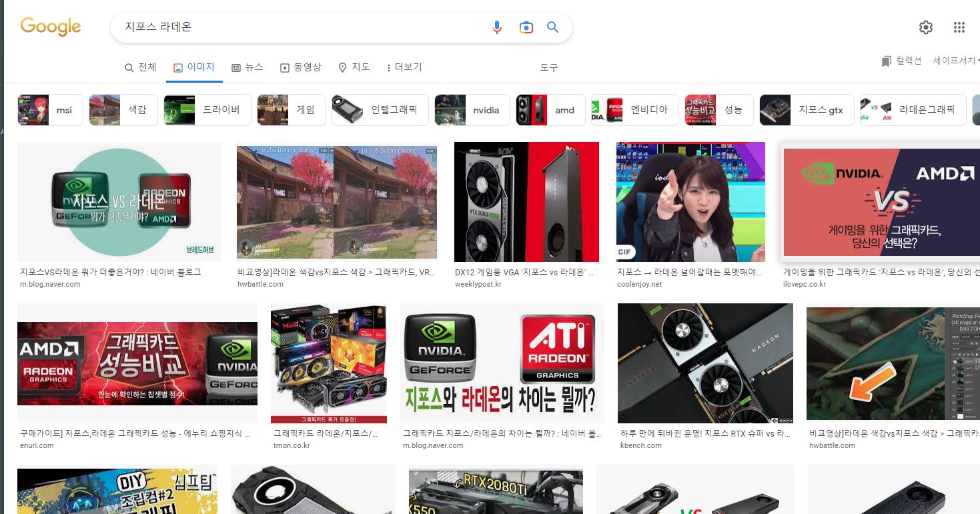Screen dimensions: 980x514
Task: Open title DX12 게임용 VGA '지포스 vs 라데온'
Action: coord(524,272)
